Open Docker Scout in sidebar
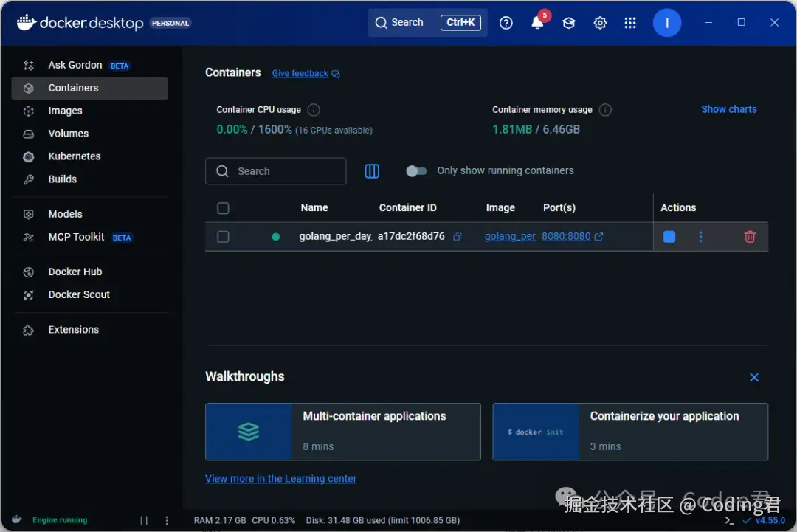Screen dimensions: 797x532 click(x=89, y=294)
